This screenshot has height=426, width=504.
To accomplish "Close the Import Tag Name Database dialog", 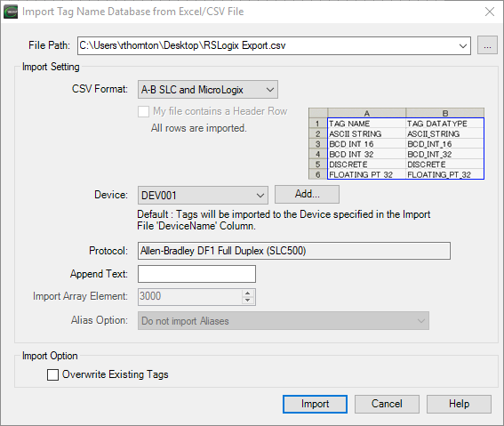I will (490, 12).
